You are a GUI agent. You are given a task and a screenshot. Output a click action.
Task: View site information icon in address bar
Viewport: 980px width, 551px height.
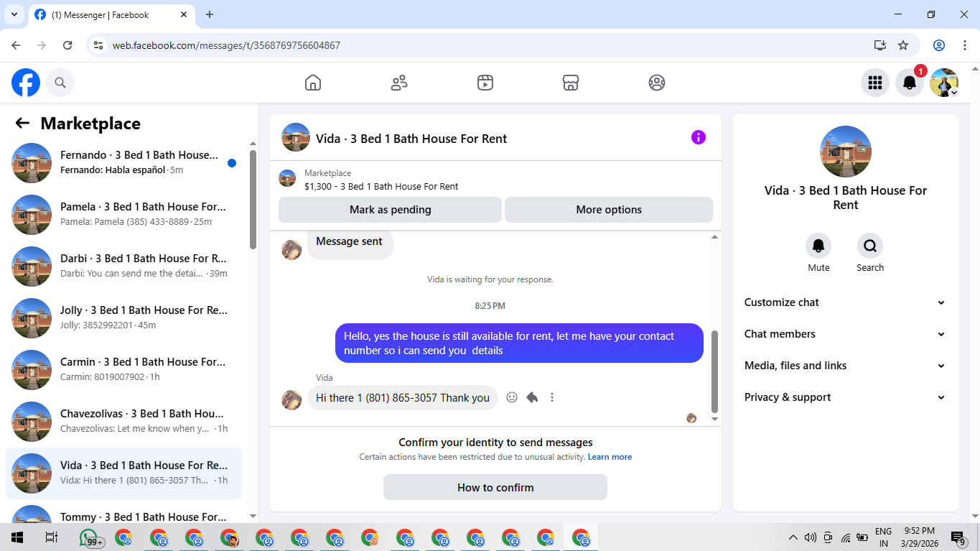pyautogui.click(x=98, y=45)
